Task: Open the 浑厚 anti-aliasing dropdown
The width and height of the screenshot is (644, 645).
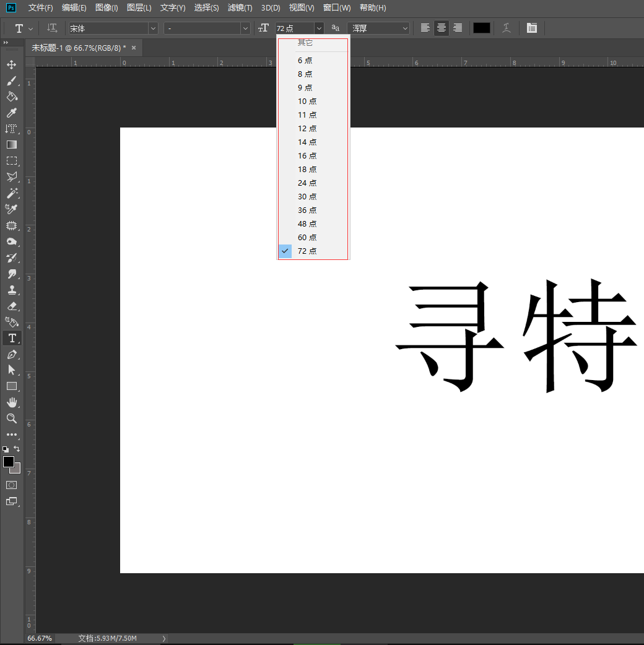Action: pyautogui.click(x=378, y=28)
